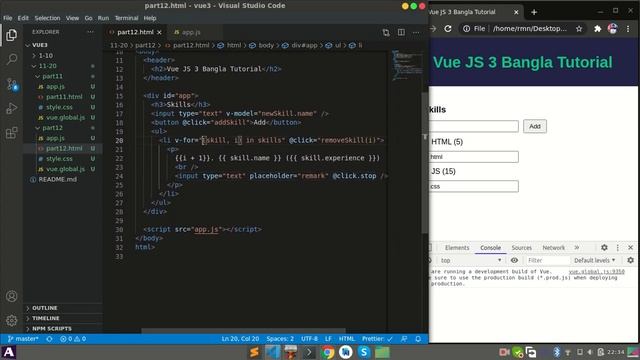640x360 pixels.
Task: Open part11.html in explorer
Action: coord(64,97)
